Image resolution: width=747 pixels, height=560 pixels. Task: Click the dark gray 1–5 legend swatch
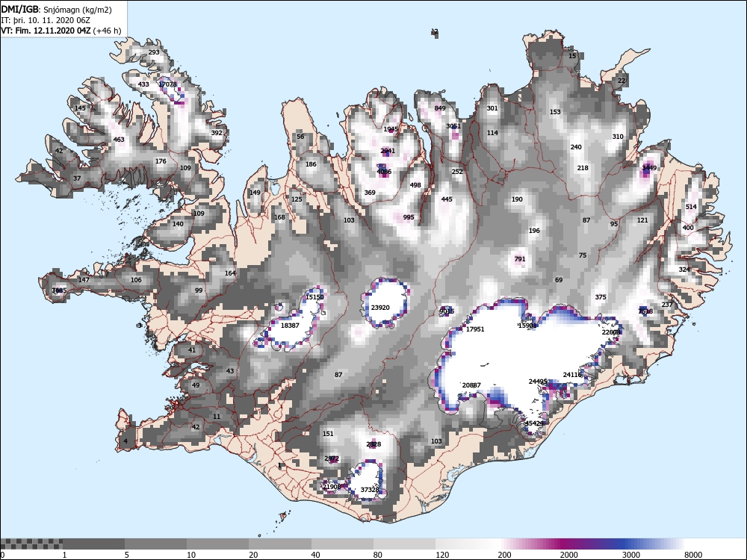[93, 544]
